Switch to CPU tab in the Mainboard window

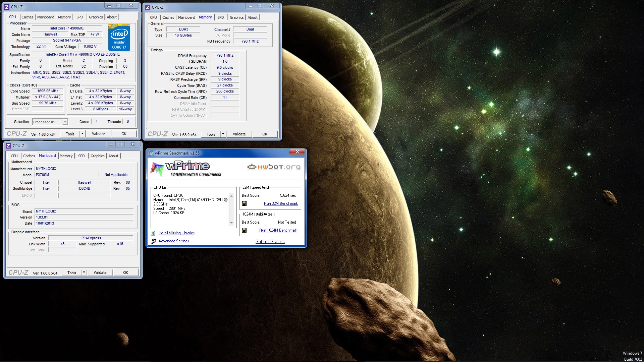click(14, 156)
